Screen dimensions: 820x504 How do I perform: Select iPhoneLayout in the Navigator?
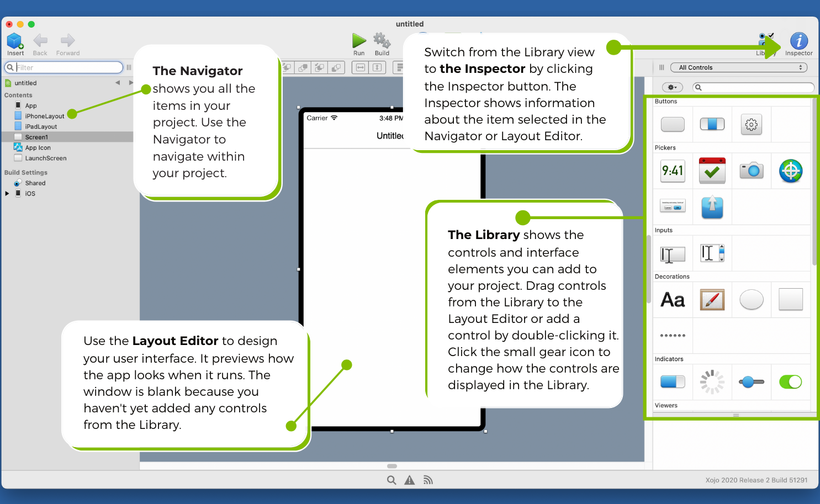click(44, 116)
